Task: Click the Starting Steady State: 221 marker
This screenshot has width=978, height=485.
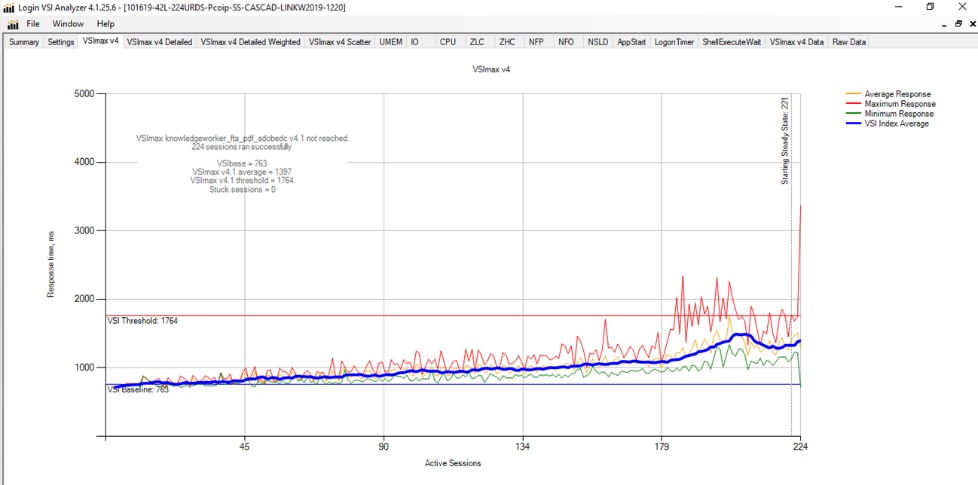Action: (785, 141)
